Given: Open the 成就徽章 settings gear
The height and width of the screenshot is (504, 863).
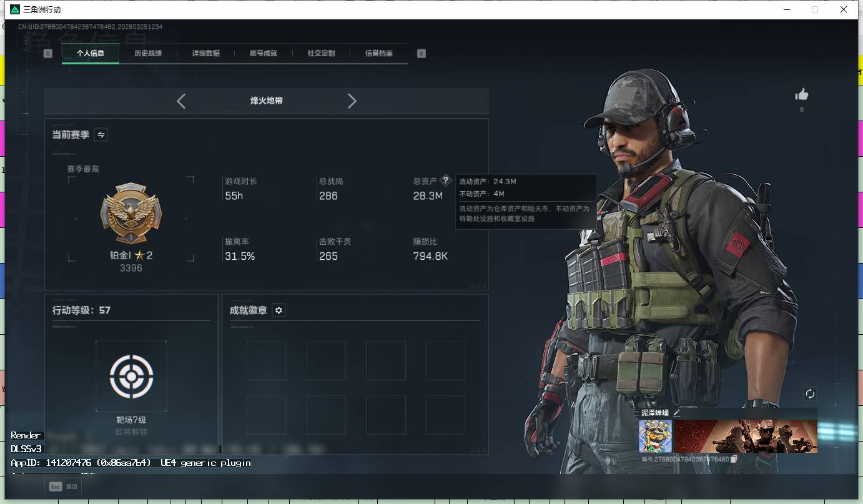Looking at the screenshot, I should tap(279, 310).
